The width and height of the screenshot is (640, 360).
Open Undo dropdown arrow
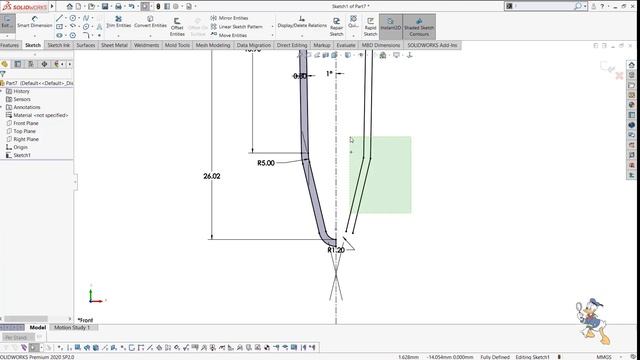click(x=137, y=6)
